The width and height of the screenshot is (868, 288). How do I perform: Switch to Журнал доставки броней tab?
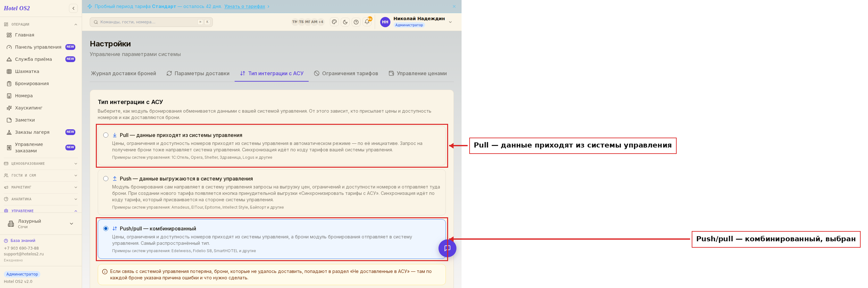123,73
